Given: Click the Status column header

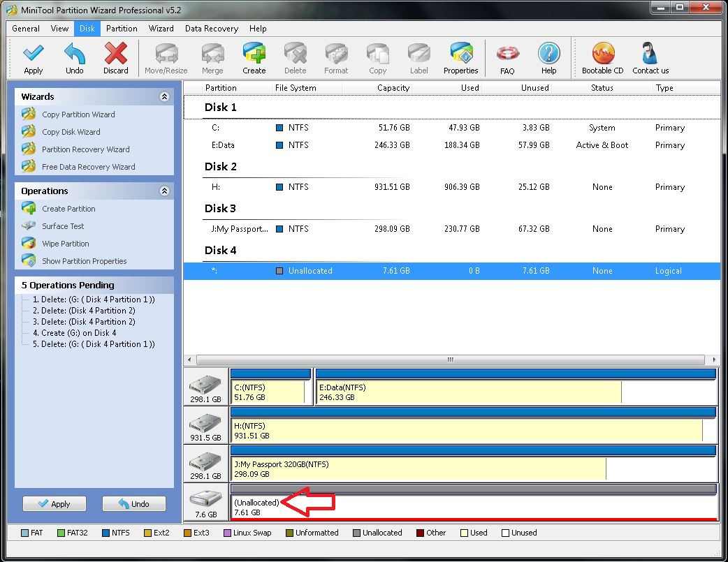Looking at the screenshot, I should [602, 88].
